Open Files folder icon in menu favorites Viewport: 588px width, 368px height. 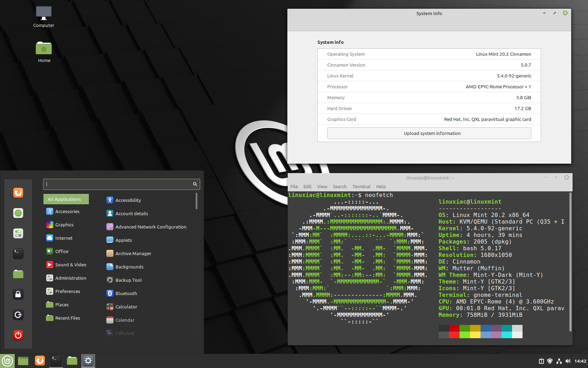tap(18, 274)
